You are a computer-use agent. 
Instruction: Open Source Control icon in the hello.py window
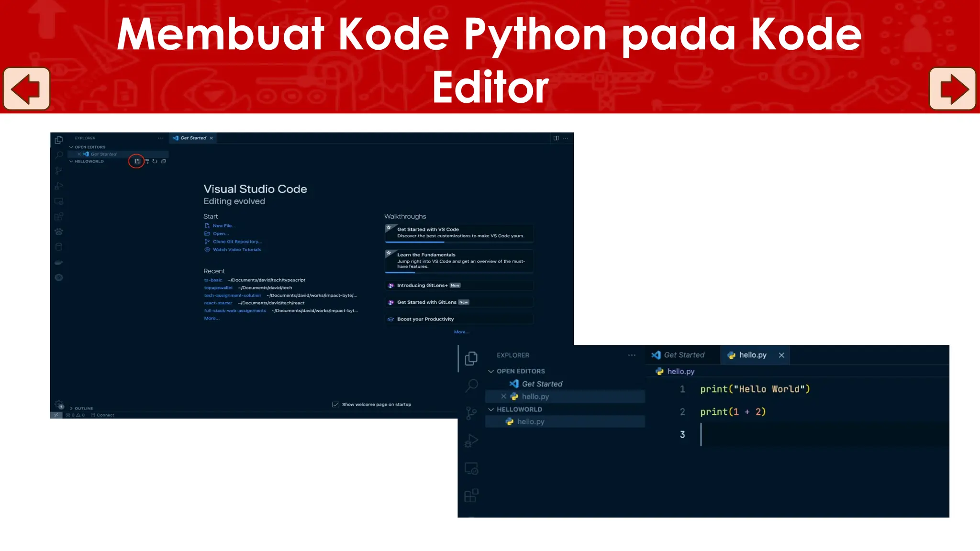point(471,413)
